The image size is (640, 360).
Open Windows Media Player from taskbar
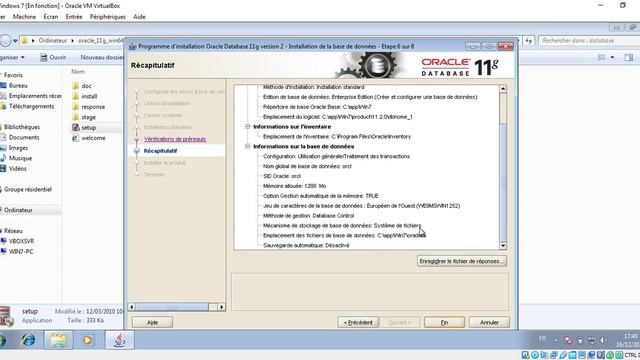(x=88, y=340)
